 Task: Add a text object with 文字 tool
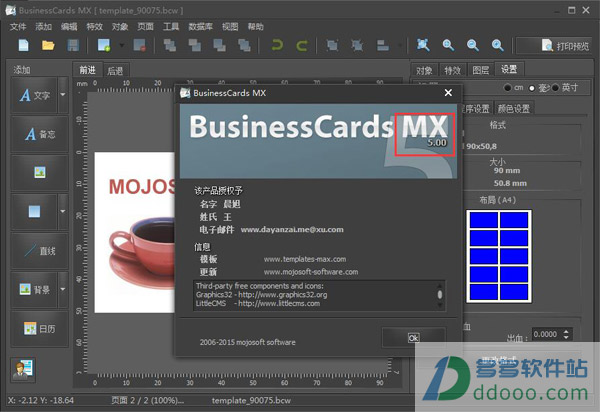34,95
